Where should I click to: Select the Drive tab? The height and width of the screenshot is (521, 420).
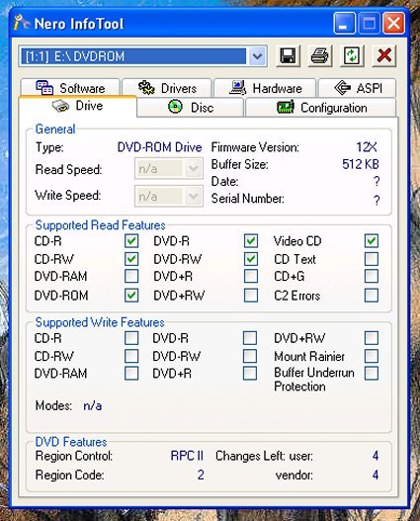pyautogui.click(x=78, y=106)
